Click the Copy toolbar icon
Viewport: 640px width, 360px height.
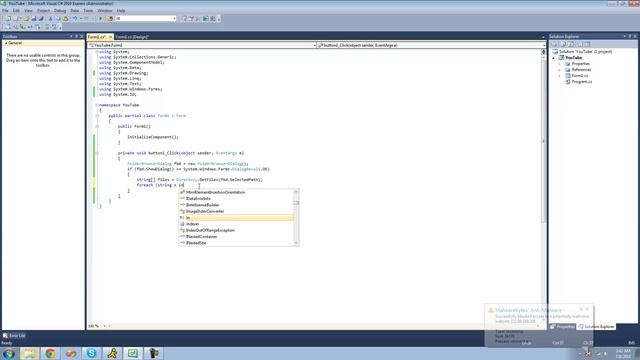(x=58, y=19)
